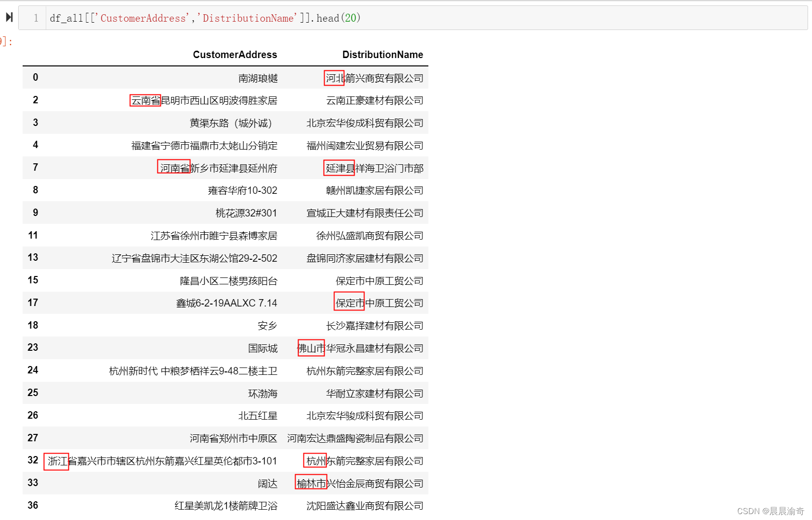Click 北京宏华俊成科贸有限公司 in row 3
The image size is (812, 520).
click(x=364, y=122)
